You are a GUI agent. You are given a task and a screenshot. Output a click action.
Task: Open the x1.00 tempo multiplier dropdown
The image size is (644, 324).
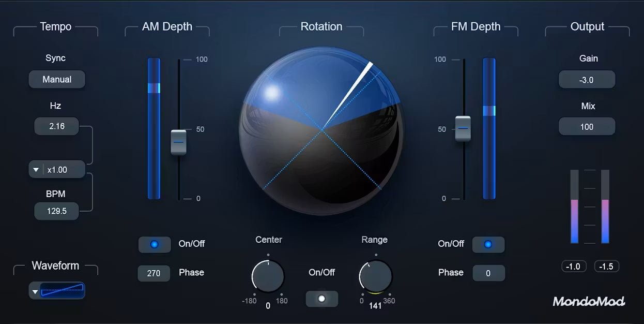point(57,169)
